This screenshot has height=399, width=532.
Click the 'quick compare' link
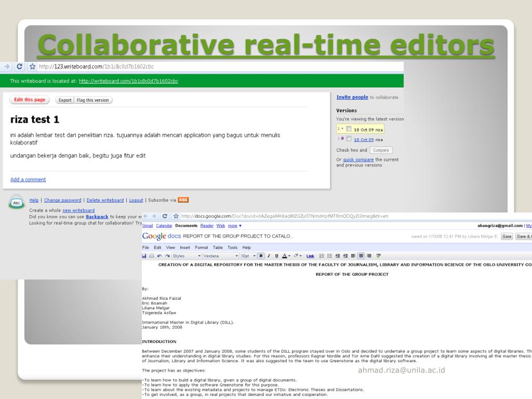pyautogui.click(x=358, y=159)
